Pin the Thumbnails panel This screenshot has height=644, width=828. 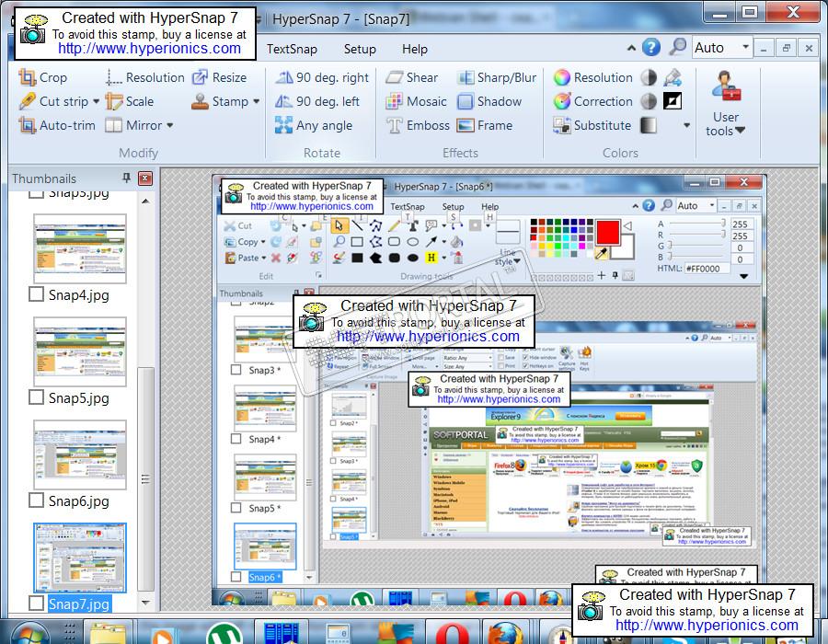(x=126, y=178)
